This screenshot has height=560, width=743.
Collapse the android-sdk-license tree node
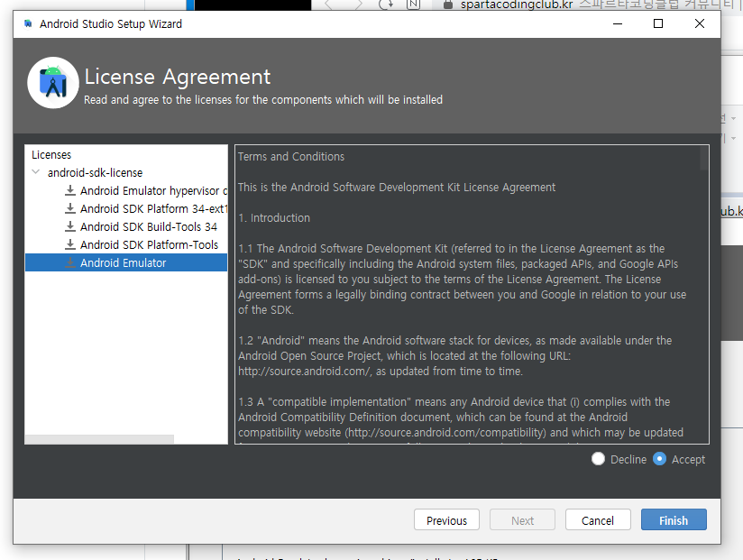pos(35,172)
